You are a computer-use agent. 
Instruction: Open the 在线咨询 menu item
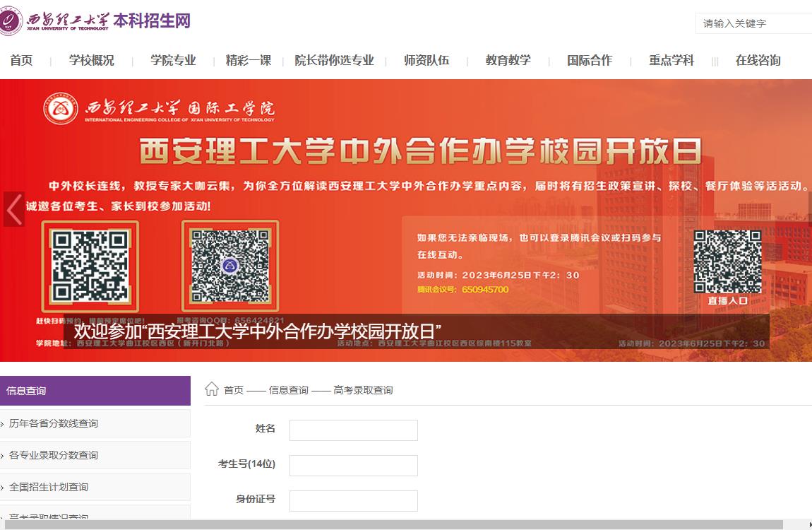(758, 60)
